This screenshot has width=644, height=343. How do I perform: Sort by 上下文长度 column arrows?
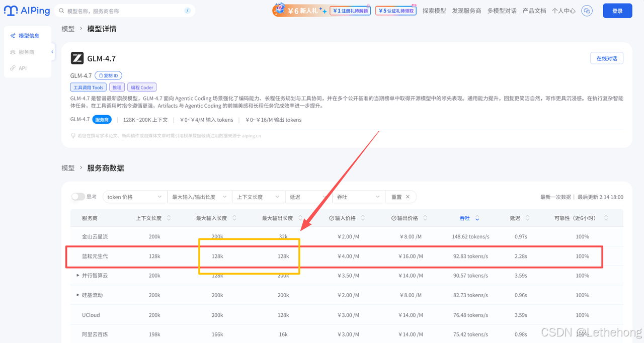pos(169,218)
